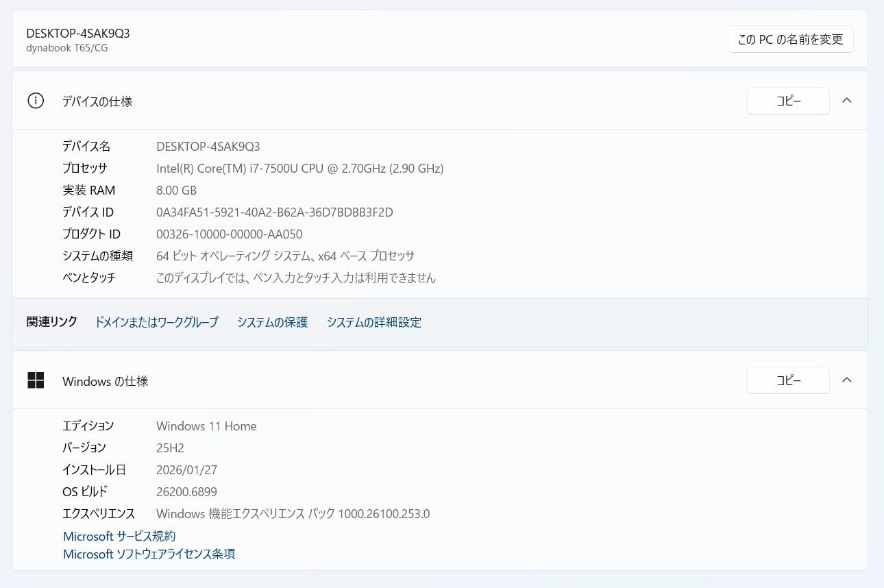Select the デバイス名 value DESKTOP-4SAK9Q3

click(x=208, y=147)
